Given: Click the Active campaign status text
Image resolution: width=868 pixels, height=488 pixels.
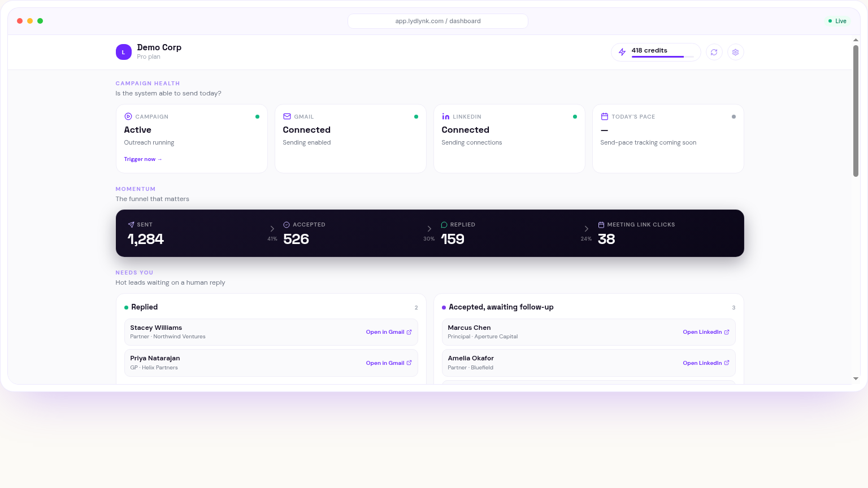Looking at the screenshot, I should (137, 130).
